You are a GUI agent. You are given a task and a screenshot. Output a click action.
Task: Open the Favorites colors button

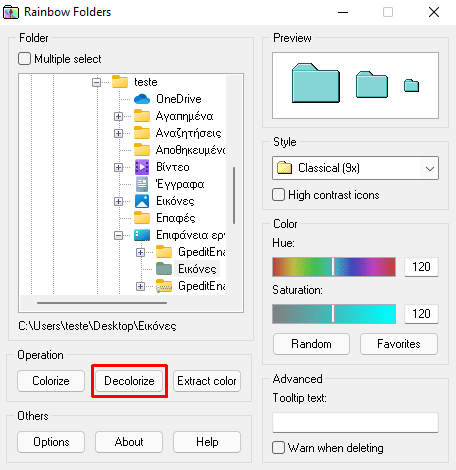point(399,344)
